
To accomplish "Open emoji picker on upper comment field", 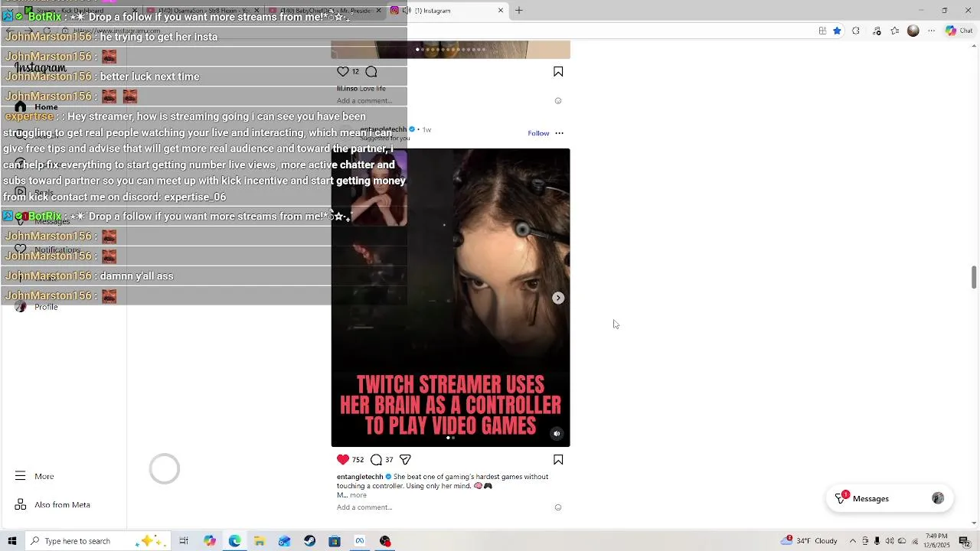I will click(x=558, y=101).
